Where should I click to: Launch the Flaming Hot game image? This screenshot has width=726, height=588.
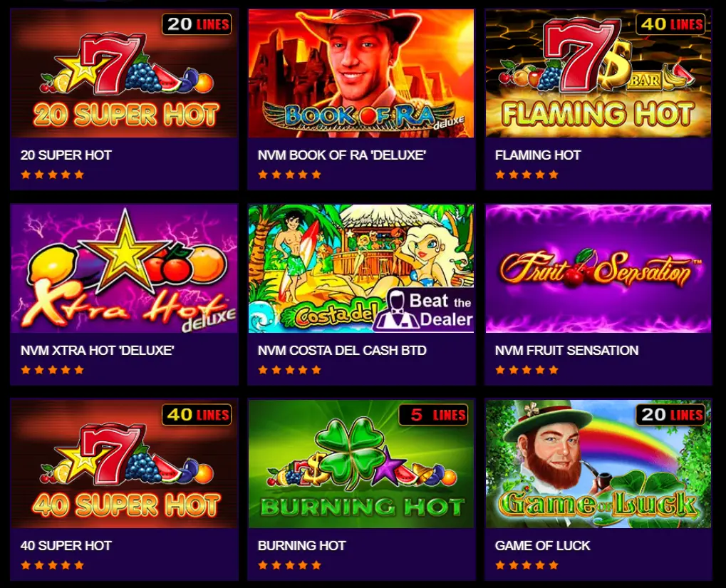598,73
